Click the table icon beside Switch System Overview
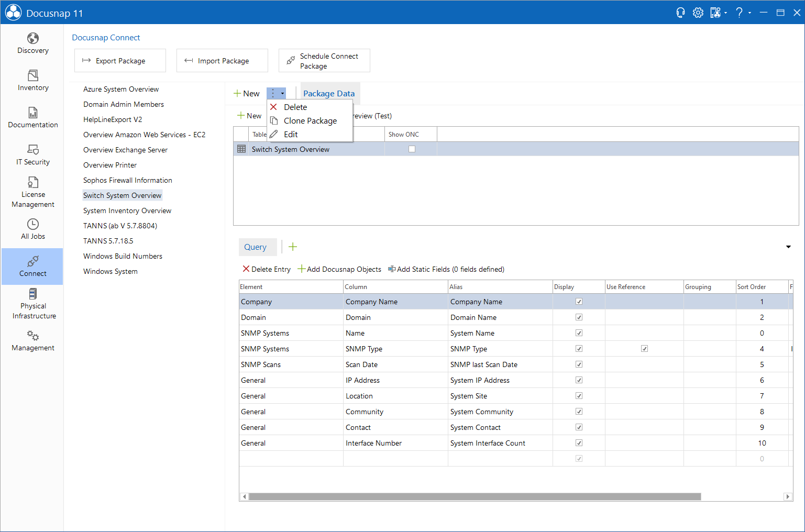 coord(241,149)
